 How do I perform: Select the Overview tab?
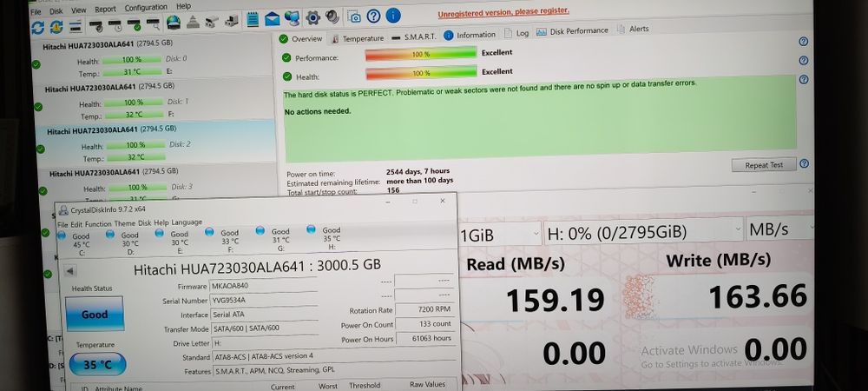tap(301, 39)
